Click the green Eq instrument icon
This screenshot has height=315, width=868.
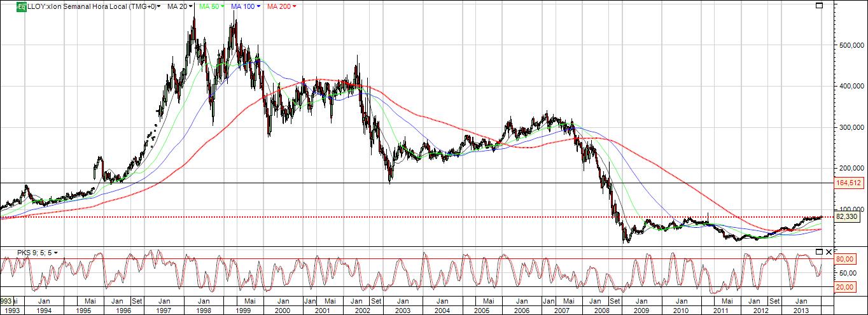click(21, 6)
